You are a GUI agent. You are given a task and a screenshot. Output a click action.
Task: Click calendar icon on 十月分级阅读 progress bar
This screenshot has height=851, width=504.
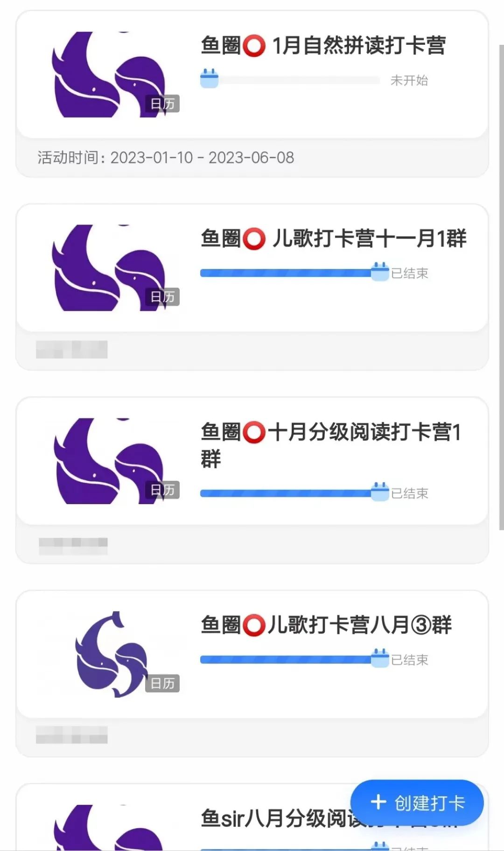[380, 492]
